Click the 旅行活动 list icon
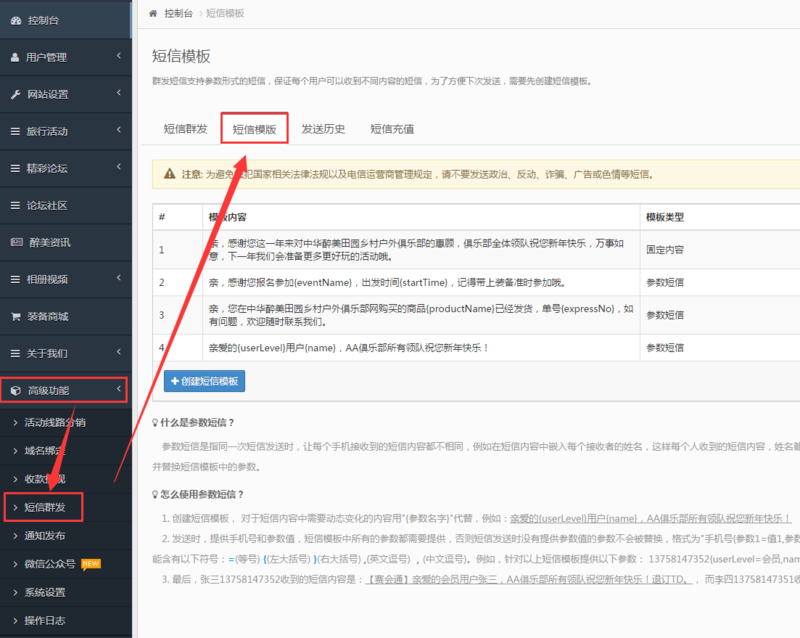This screenshot has width=800, height=638. coord(15,131)
